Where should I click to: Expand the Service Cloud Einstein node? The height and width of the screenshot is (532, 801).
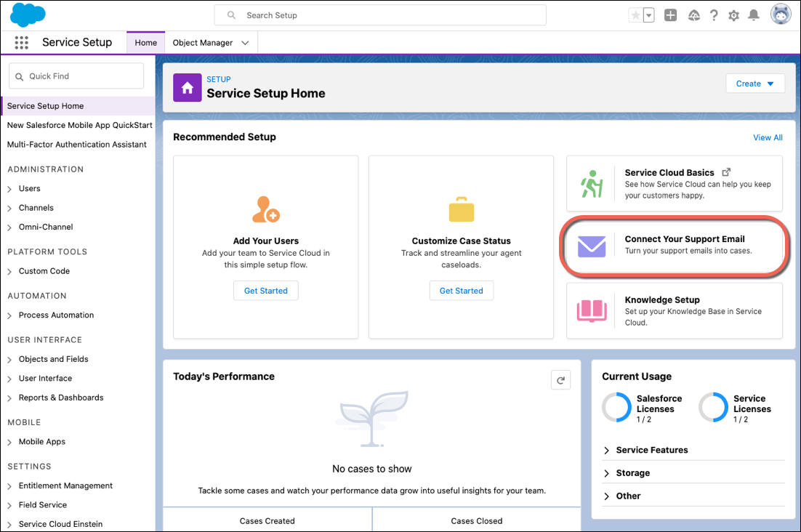(9, 525)
